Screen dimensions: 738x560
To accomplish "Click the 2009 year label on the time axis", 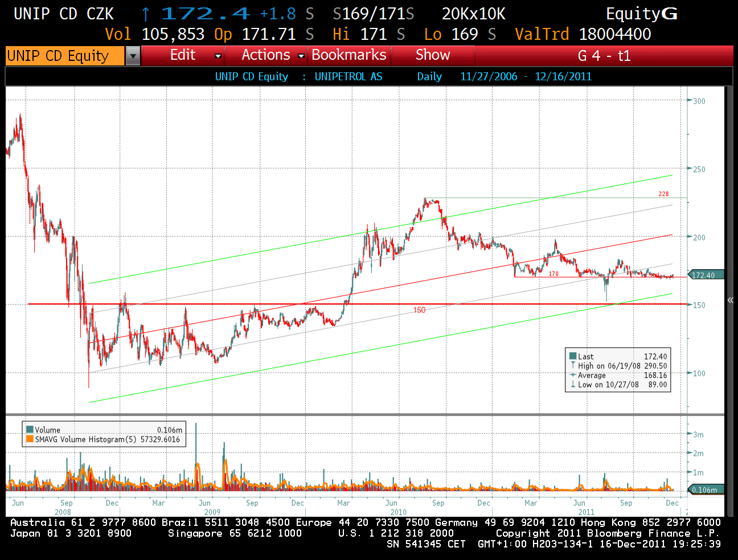I will click(x=212, y=512).
